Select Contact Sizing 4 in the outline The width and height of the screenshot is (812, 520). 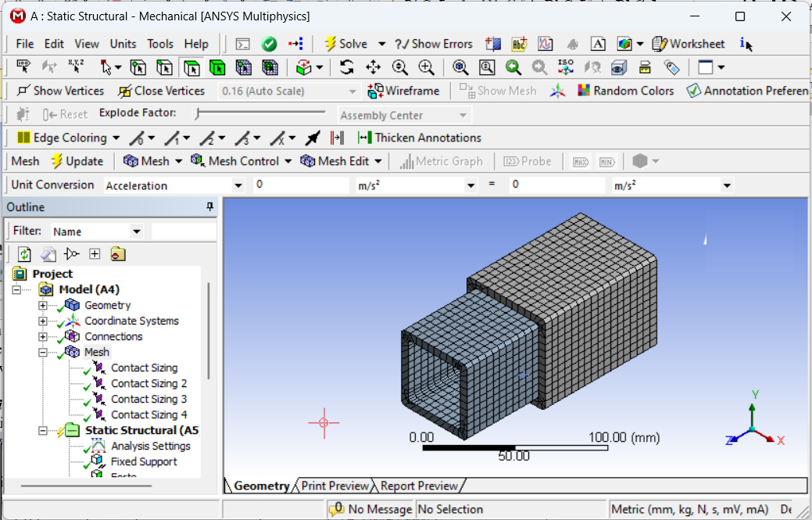coord(148,415)
